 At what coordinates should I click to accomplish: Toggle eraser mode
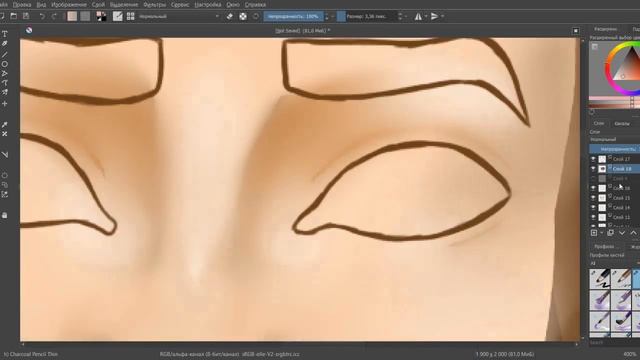pyautogui.click(x=230, y=16)
